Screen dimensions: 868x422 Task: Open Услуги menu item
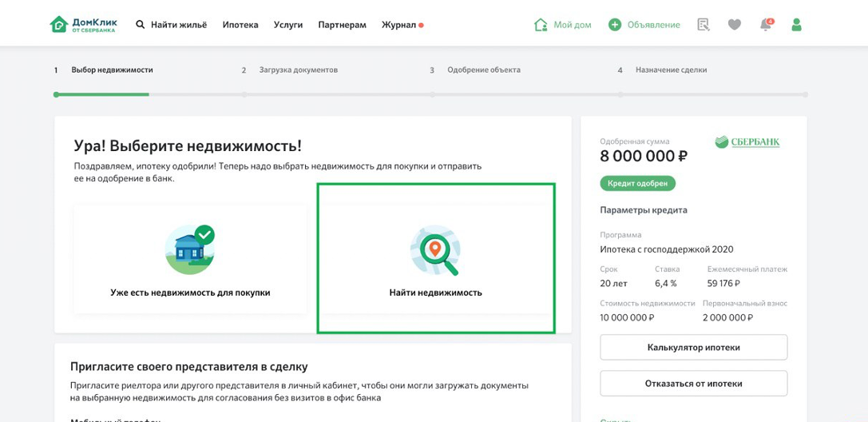coord(288,25)
